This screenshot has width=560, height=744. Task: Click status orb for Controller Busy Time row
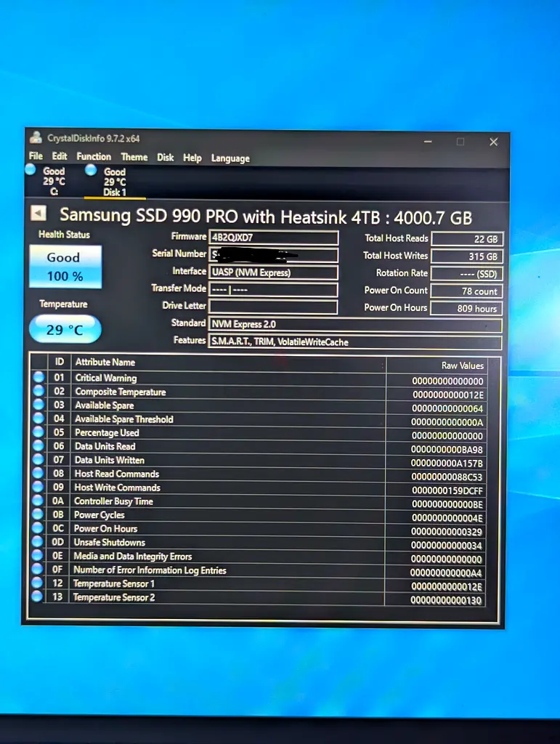click(38, 501)
